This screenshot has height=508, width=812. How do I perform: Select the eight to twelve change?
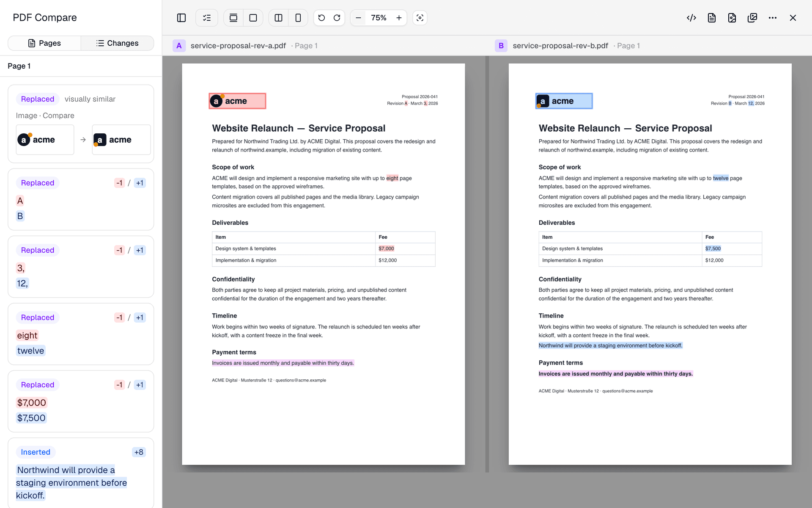coord(81,334)
